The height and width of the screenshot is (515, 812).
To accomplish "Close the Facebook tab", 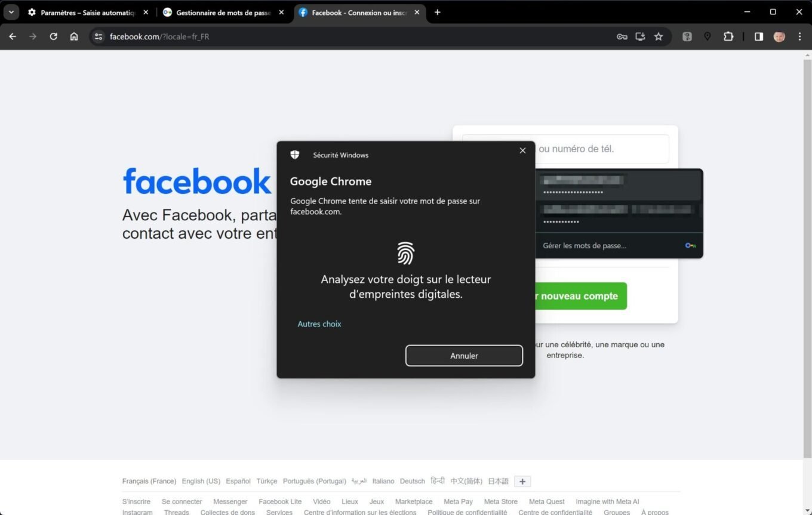I will pos(417,12).
